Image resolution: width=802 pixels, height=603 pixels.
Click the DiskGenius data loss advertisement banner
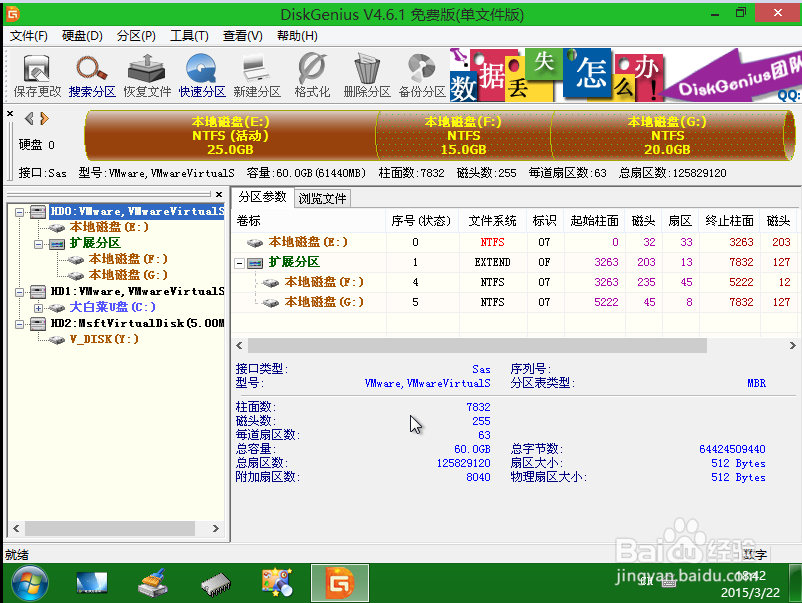[626, 75]
